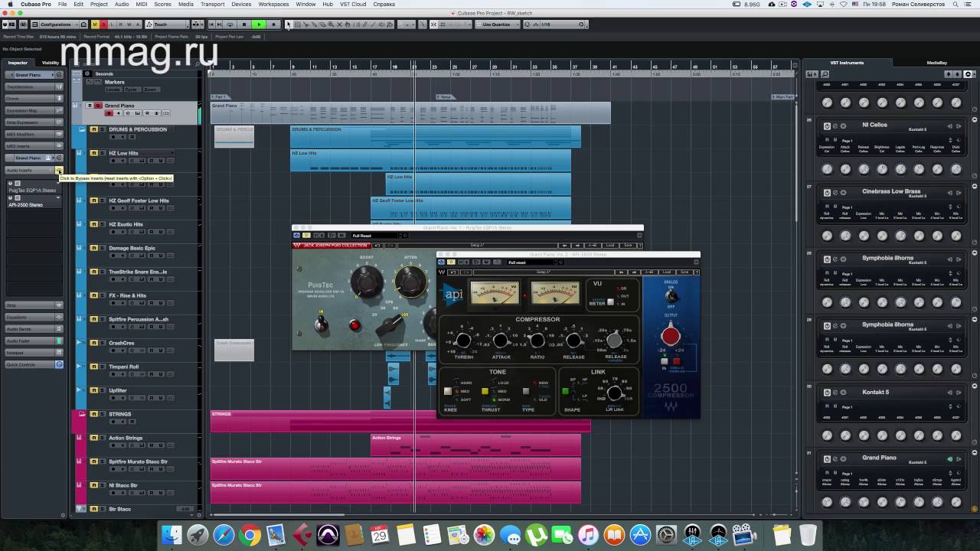Select the Action Strings track
980x551 pixels.
tap(126, 438)
